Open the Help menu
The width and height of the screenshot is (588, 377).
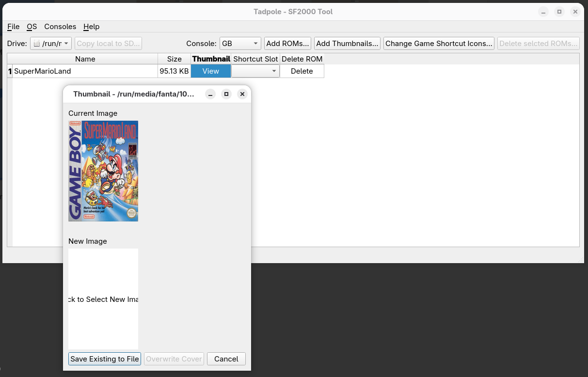(x=91, y=27)
